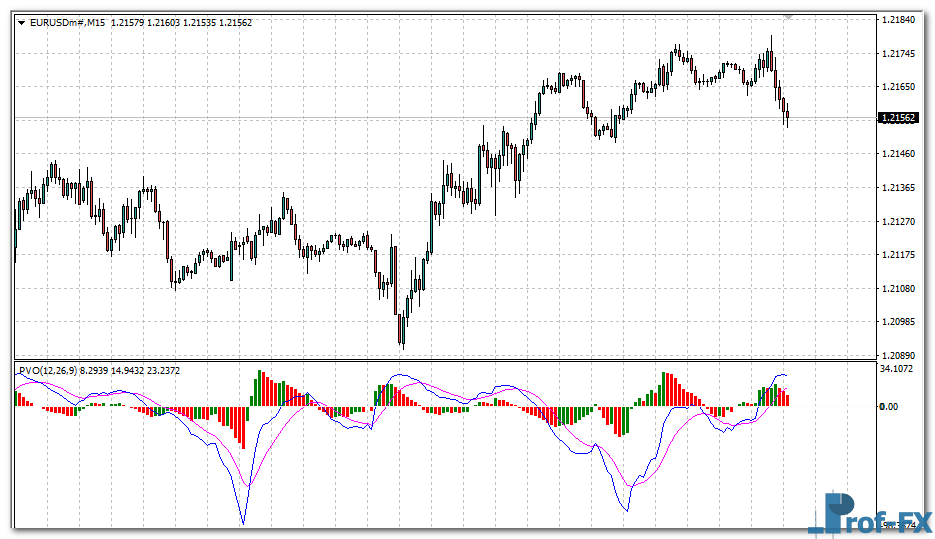Click the last candlestick at the chart's right edge
This screenshot has width=935, height=539.
tap(788, 114)
